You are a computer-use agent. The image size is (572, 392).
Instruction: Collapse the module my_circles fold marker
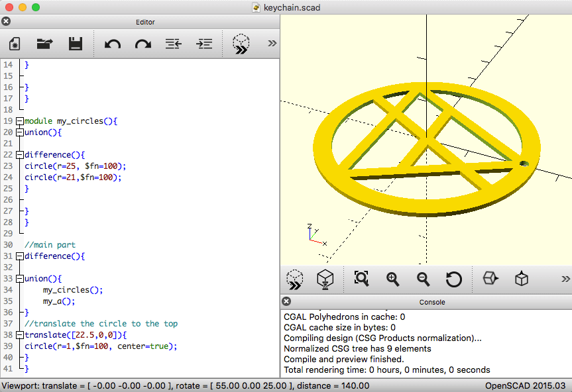pos(20,122)
